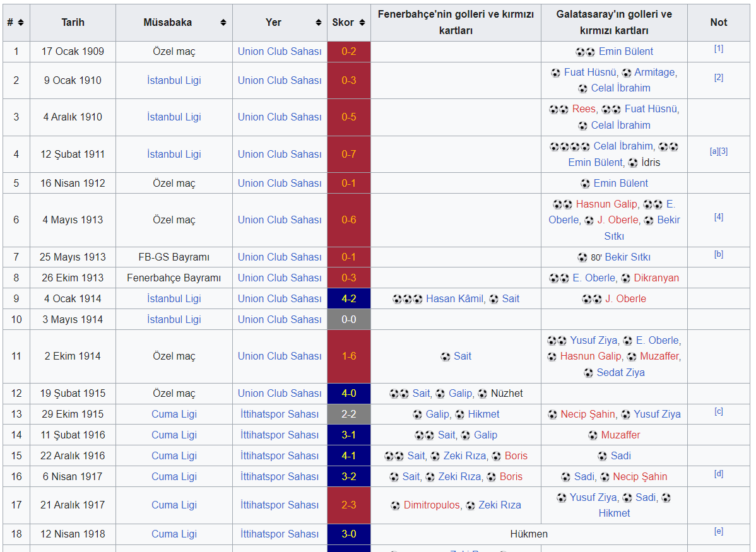Select grey score cell 0-0

point(349,320)
